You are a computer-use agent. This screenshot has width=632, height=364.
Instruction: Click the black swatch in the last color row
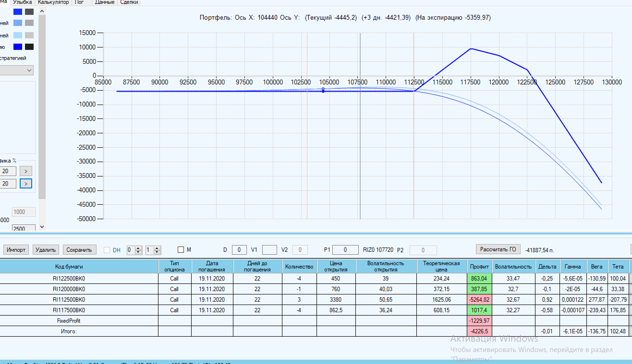29,47
